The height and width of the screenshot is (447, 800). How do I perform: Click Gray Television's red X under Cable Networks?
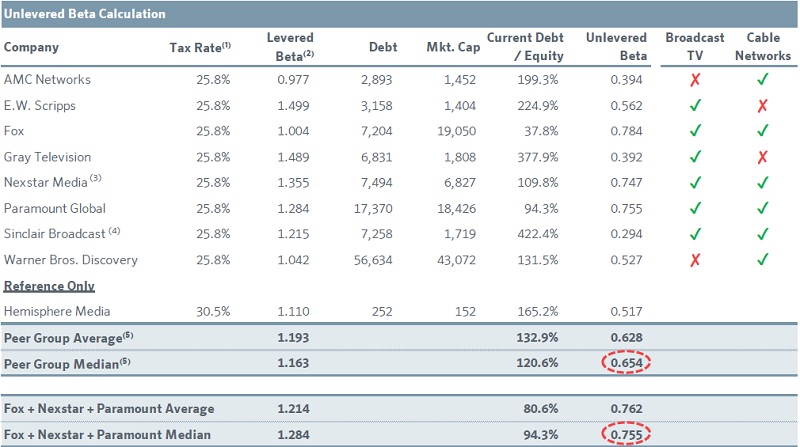coord(764,156)
